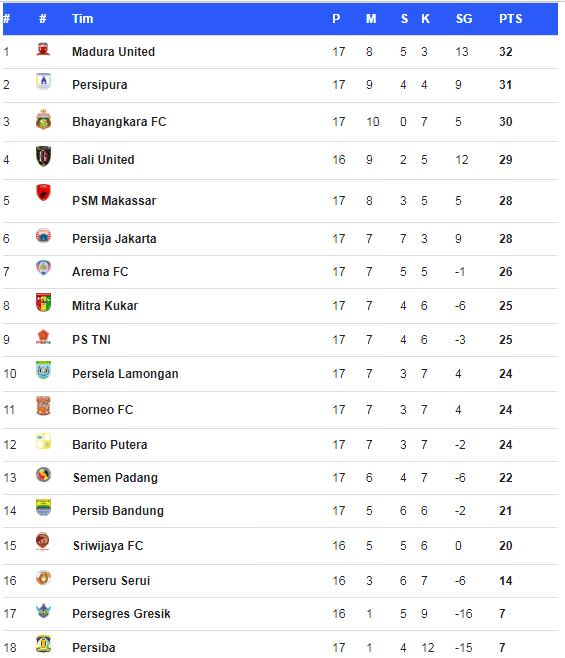
Task: Click the Persib Bandung logo icon
Action: (x=43, y=507)
